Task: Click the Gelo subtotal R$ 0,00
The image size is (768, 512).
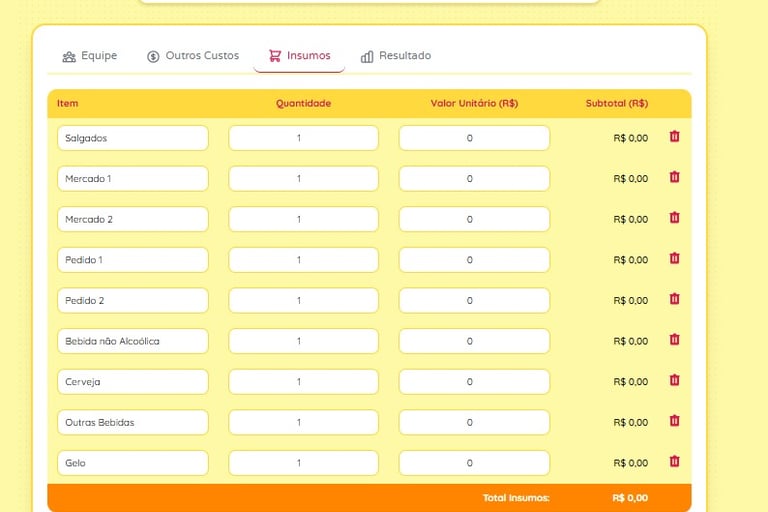Action: [x=630, y=463]
